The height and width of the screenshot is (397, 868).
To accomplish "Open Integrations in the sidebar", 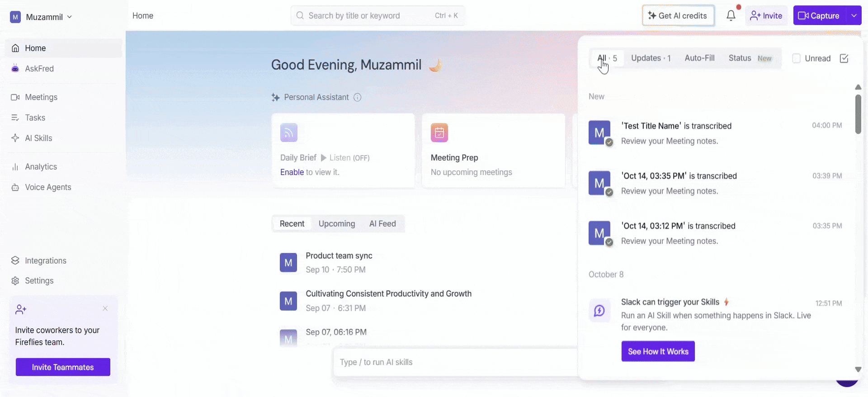I will pyautogui.click(x=64, y=260).
